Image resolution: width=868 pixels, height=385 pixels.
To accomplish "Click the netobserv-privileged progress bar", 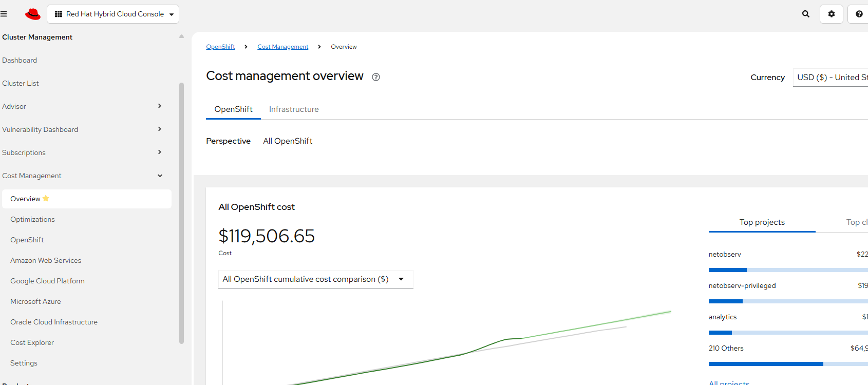I will coord(788,301).
